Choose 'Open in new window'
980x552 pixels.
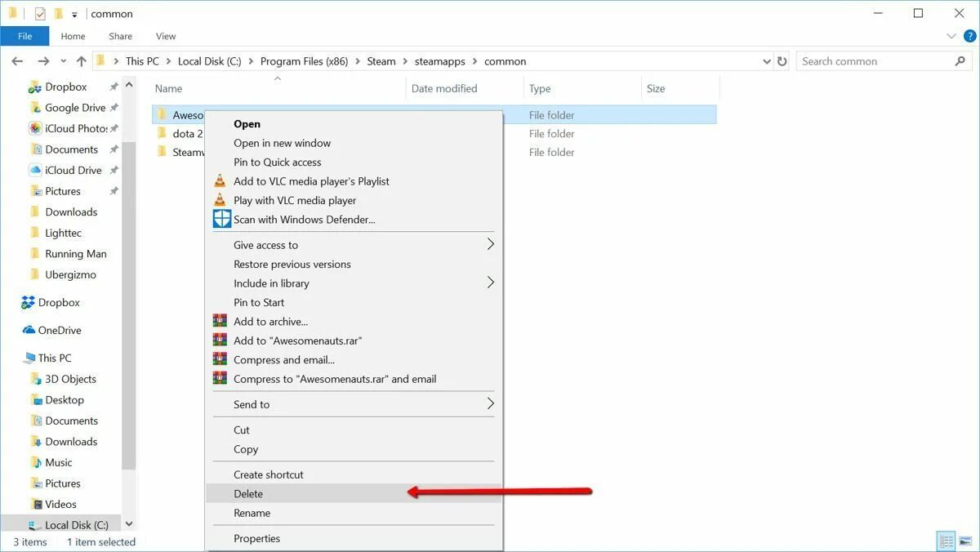(354, 143)
